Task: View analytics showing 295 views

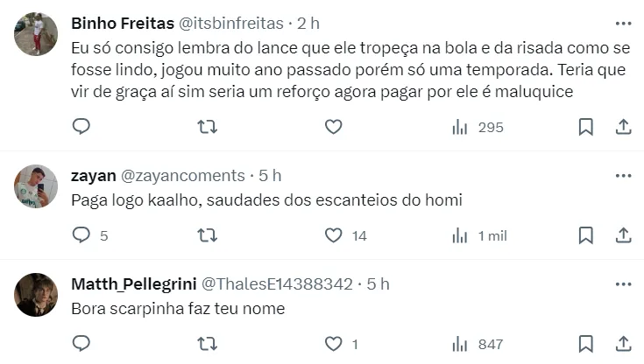Action: (478, 127)
